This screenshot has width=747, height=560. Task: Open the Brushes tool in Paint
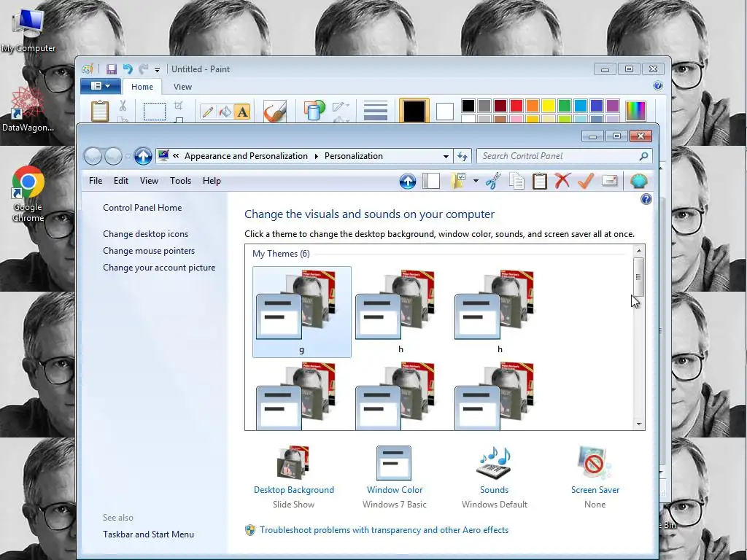275,111
